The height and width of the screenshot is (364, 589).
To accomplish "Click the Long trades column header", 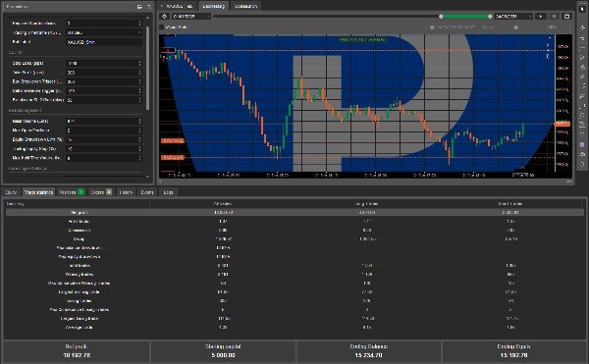I will point(366,204).
